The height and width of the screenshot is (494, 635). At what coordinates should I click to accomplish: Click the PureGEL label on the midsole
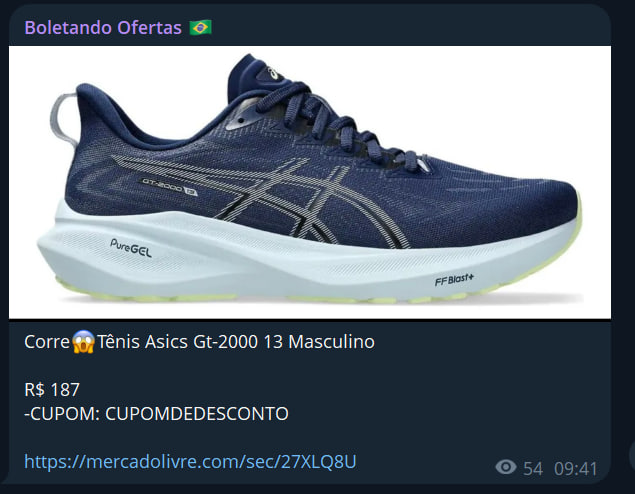click(x=131, y=248)
